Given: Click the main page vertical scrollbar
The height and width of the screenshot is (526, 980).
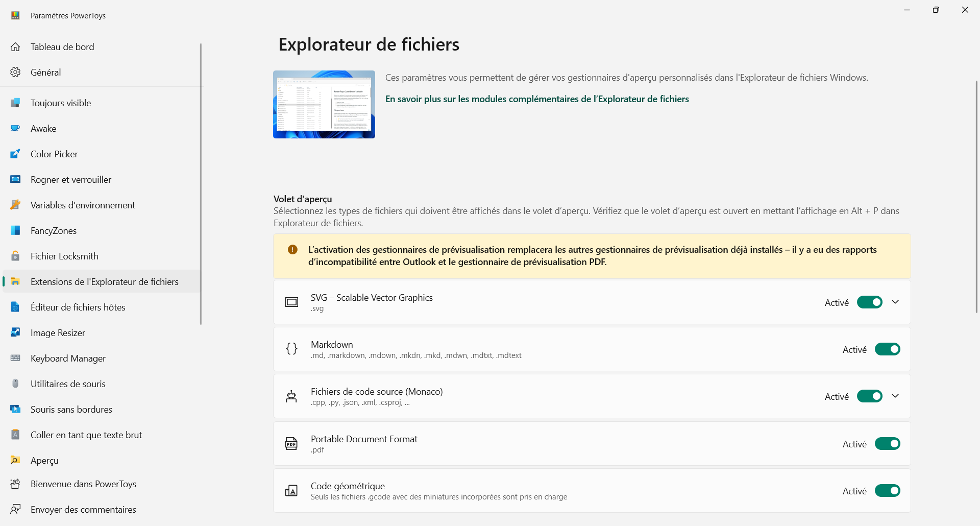Looking at the screenshot, I should click(x=976, y=197).
